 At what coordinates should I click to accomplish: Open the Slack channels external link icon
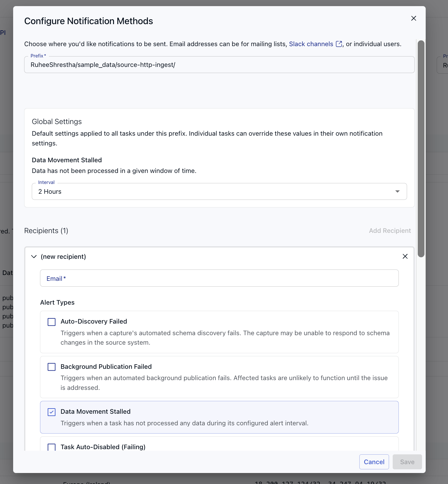click(339, 44)
